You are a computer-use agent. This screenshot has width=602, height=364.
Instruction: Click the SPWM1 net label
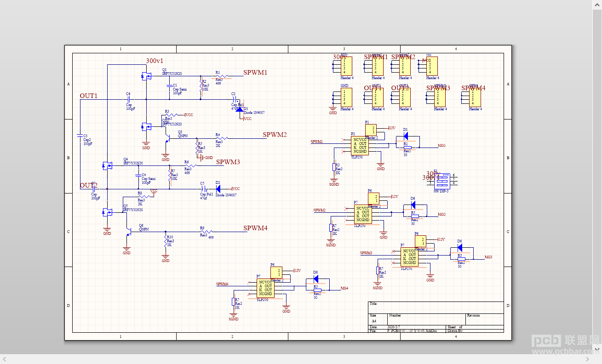(255, 73)
